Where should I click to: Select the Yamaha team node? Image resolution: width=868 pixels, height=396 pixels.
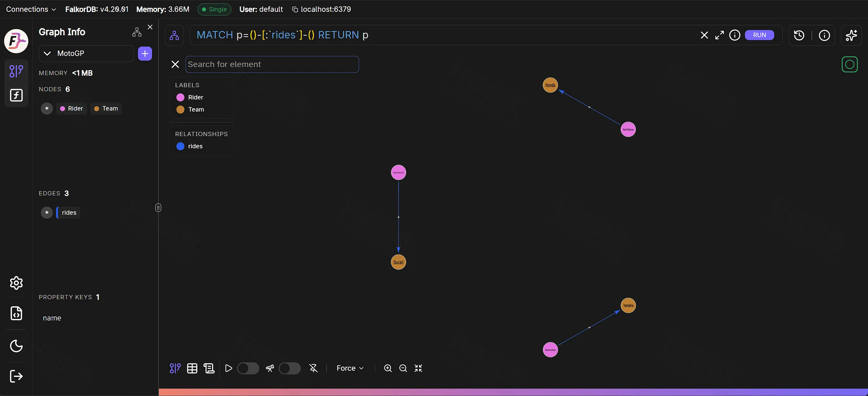pos(628,306)
